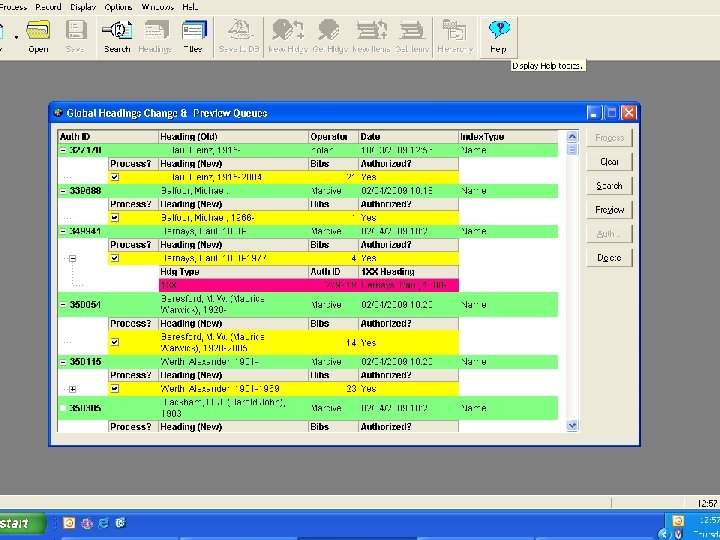
Task: Toggle Process checkbox for Beresford 1920-2005 heading
Action: pos(115,342)
